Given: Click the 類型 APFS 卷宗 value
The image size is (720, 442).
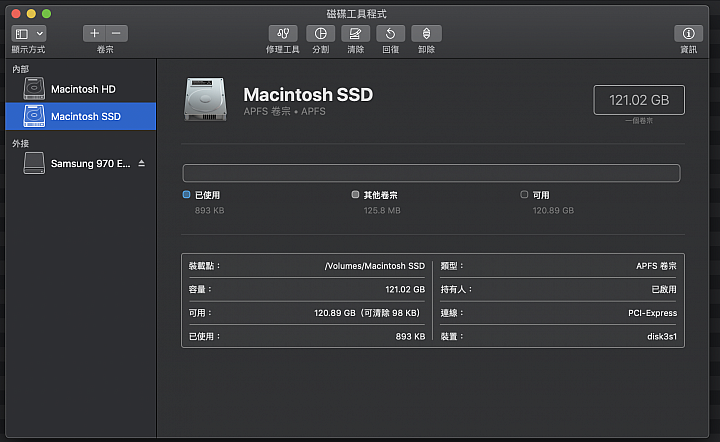Looking at the screenshot, I should pyautogui.click(x=656, y=266).
